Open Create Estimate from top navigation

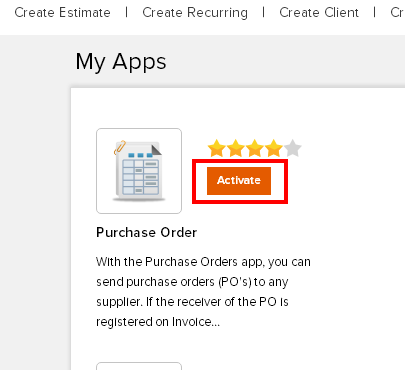pyautogui.click(x=62, y=13)
